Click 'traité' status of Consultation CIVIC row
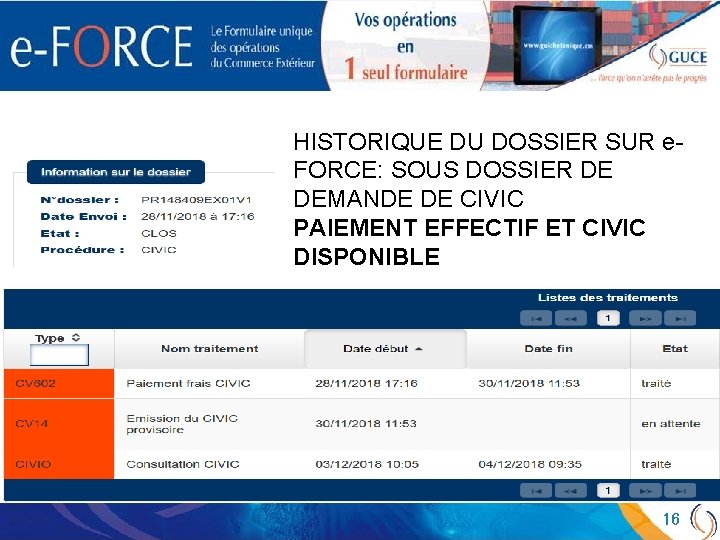720x540 pixels. 656,464
